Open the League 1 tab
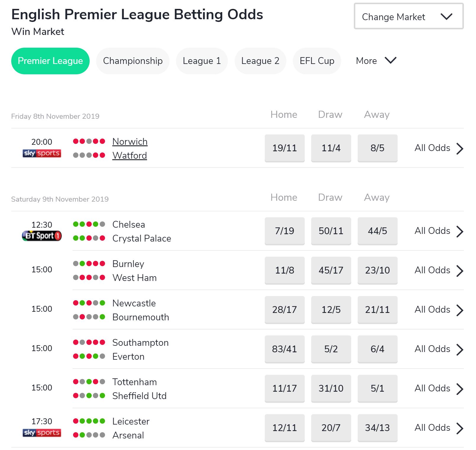Screen dimensions: 476x450 click(x=201, y=61)
